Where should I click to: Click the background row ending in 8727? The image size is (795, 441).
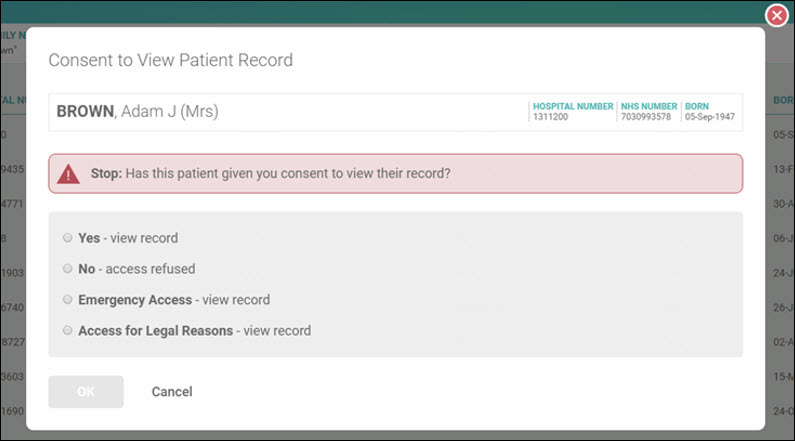click(x=13, y=342)
